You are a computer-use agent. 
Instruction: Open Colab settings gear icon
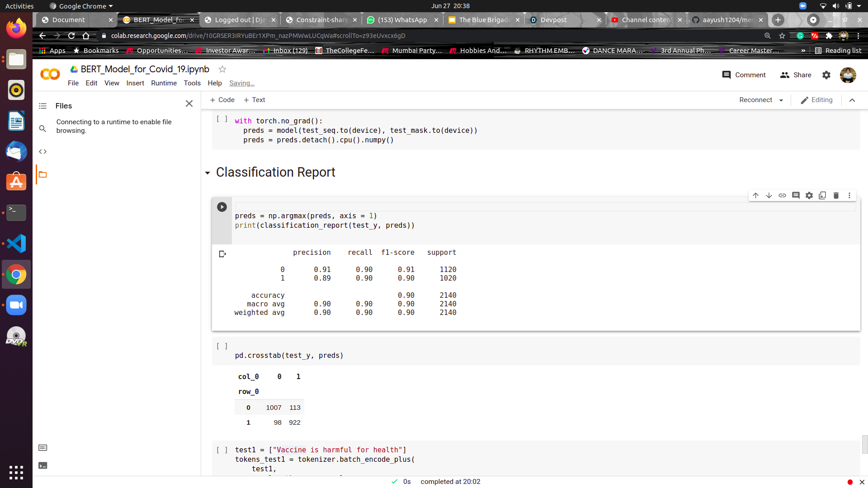coord(826,75)
